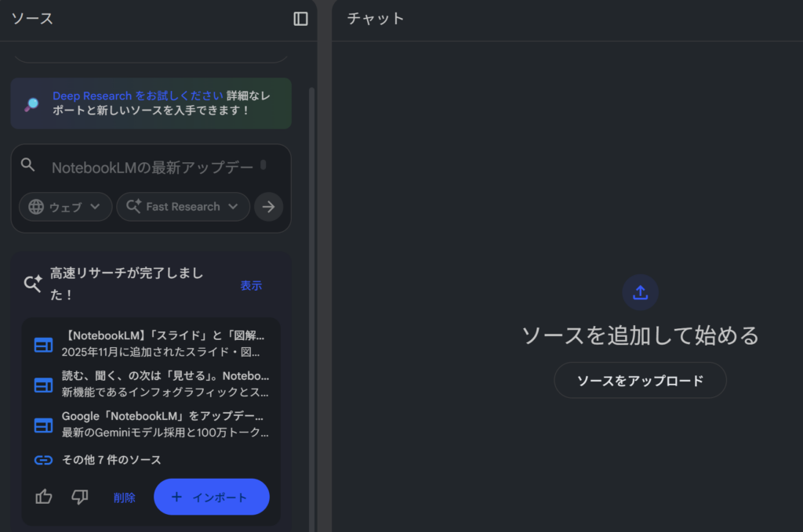Screen dimensions: 803x532
Task: Click the magnifier search icon
Action: tap(28, 165)
